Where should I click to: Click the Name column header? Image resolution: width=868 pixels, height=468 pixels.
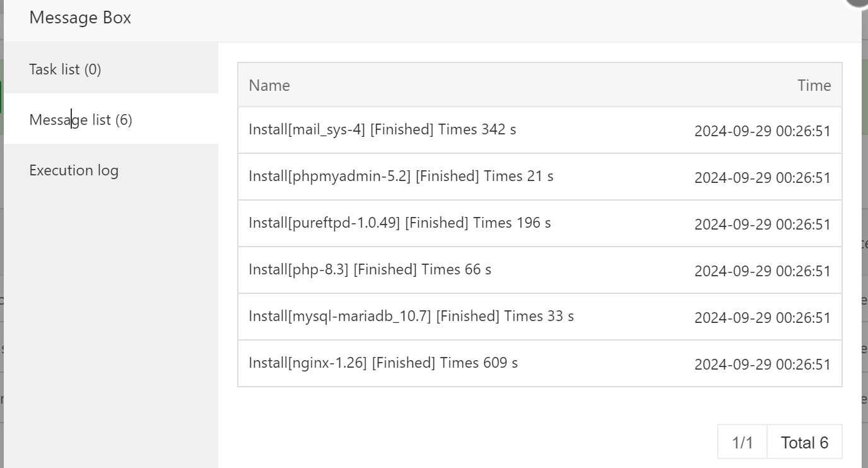269,85
